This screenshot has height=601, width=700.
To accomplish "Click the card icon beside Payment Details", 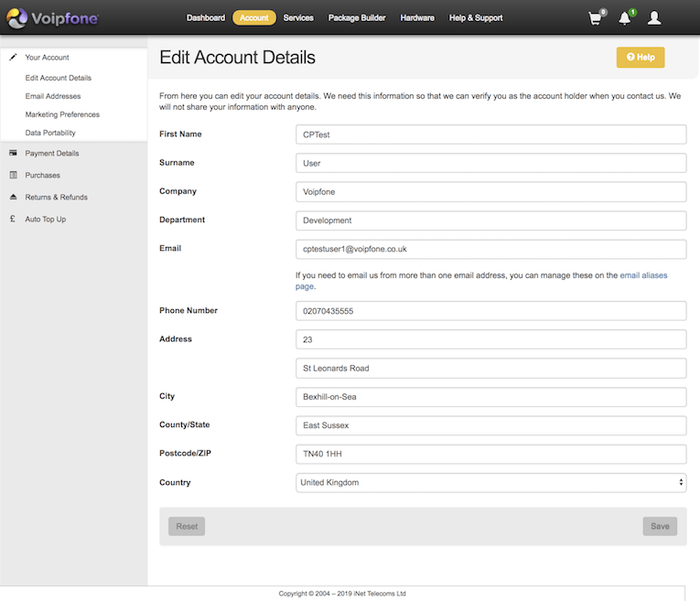I will tap(13, 153).
